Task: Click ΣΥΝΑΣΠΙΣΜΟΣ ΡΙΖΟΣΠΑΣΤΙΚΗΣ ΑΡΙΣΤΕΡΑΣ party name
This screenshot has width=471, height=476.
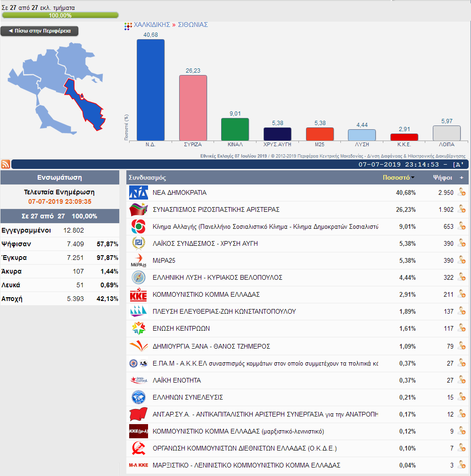Action: pyautogui.click(x=216, y=209)
